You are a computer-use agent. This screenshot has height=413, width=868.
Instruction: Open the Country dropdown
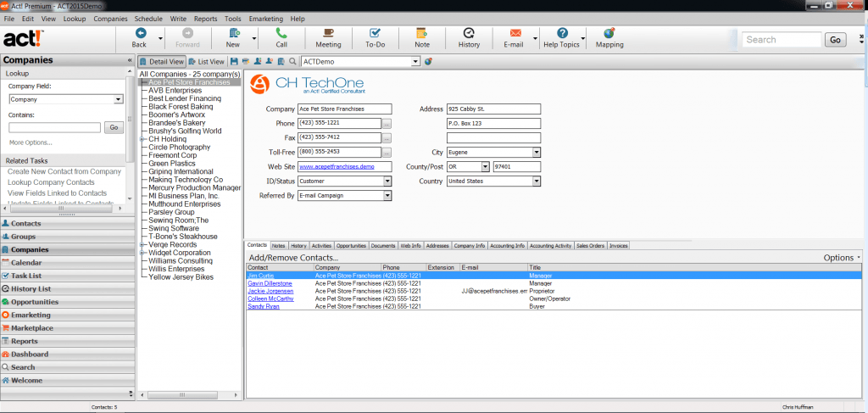point(537,181)
